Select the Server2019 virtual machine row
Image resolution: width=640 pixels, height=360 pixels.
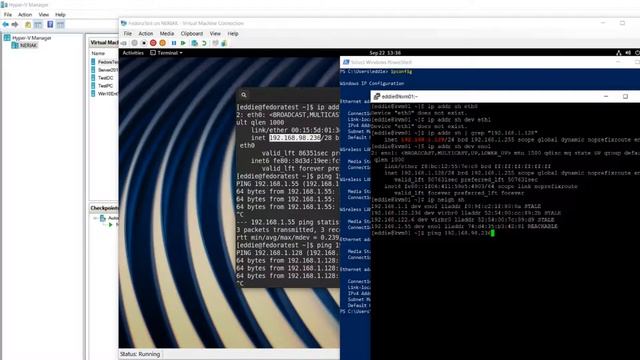coord(104,70)
